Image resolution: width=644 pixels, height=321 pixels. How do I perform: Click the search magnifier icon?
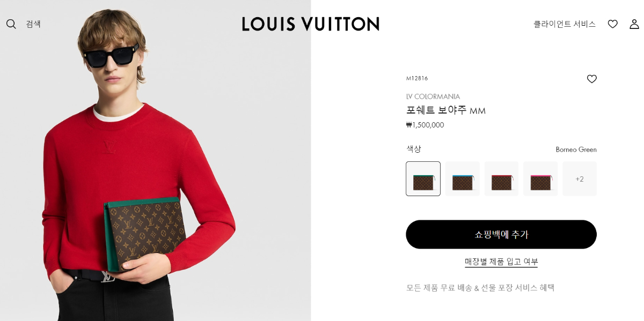tap(11, 24)
